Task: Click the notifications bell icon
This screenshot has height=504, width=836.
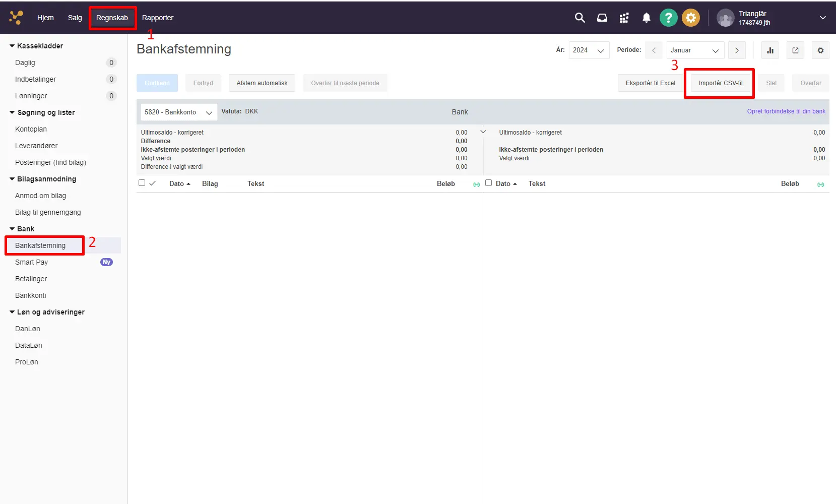Action: point(646,18)
